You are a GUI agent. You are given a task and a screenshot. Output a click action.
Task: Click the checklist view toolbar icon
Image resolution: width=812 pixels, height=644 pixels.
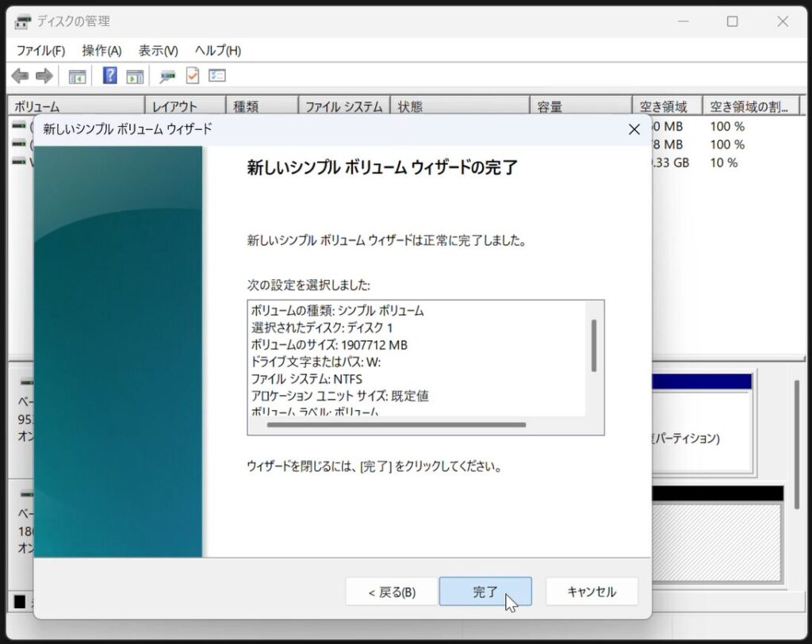coord(217,76)
